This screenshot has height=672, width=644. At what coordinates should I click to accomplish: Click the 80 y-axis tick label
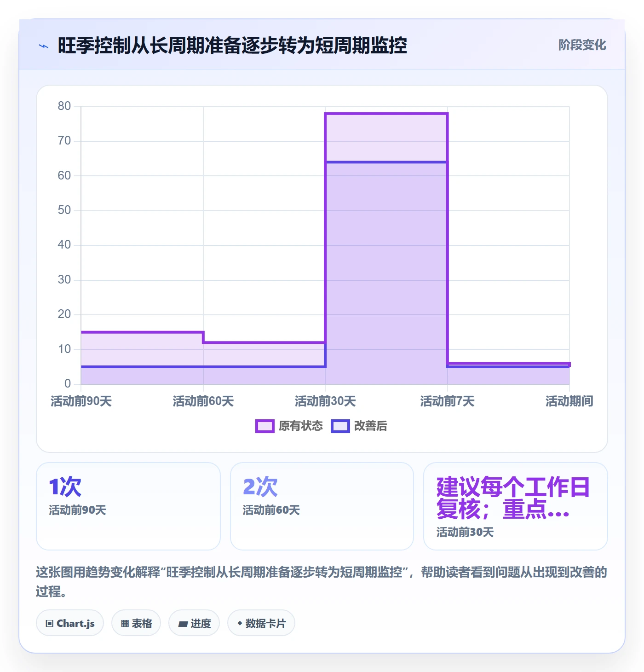[x=64, y=106]
